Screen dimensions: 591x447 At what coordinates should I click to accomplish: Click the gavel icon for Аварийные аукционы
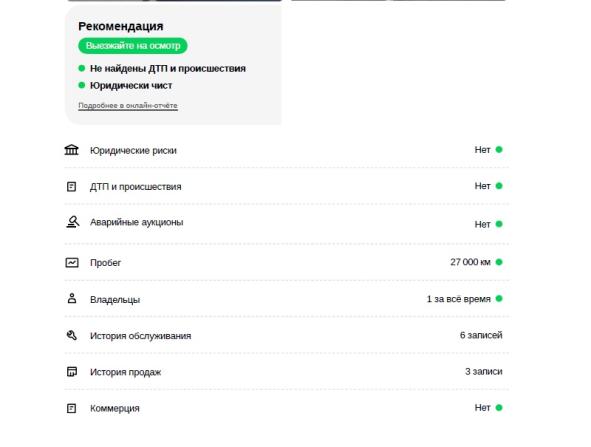click(x=72, y=222)
